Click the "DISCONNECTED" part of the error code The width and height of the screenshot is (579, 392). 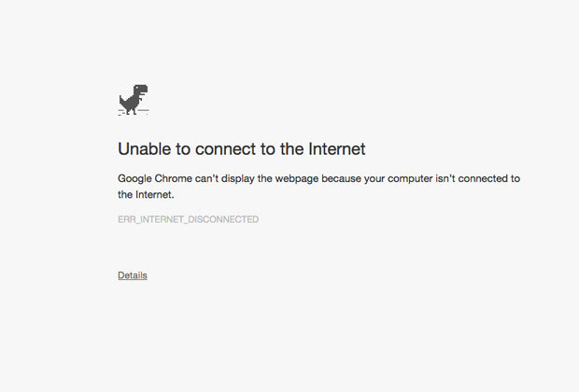[225, 219]
